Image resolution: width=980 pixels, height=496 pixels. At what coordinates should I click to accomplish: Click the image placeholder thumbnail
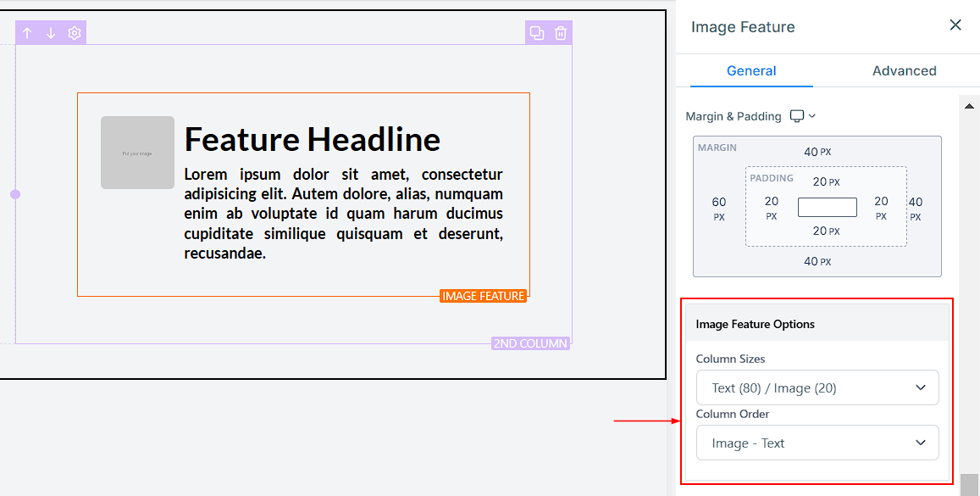[x=137, y=153]
